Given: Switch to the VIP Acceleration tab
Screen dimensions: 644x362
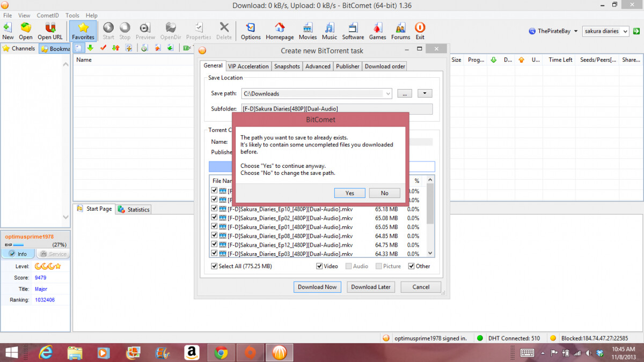Looking at the screenshot, I should (248, 66).
